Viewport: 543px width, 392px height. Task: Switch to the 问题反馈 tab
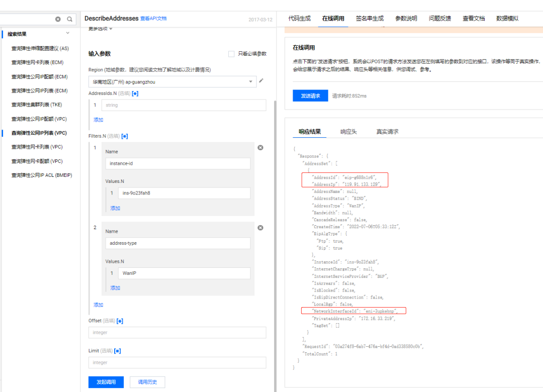coord(440,19)
